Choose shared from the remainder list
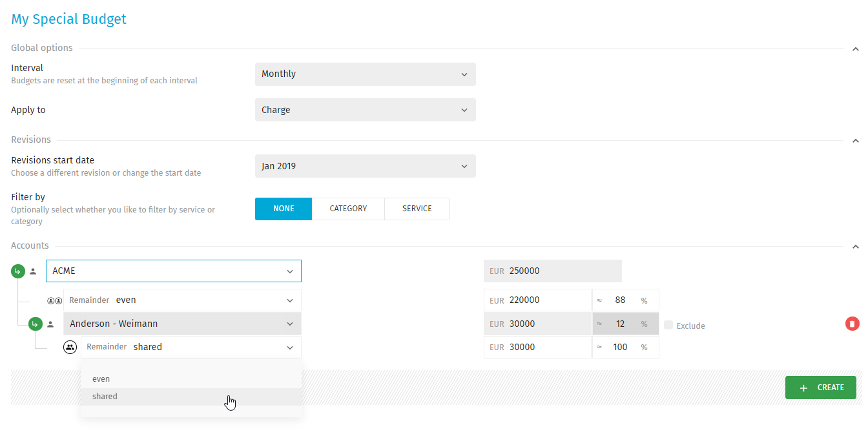868x436 pixels. [191, 397]
